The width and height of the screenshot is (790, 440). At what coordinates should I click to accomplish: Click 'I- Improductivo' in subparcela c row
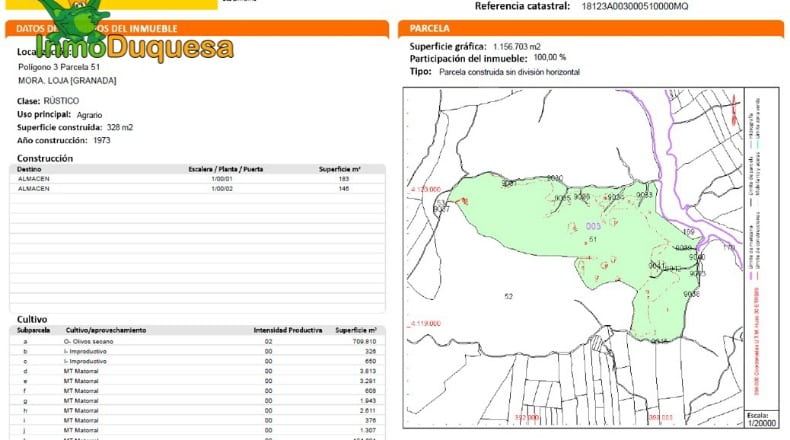point(85,361)
